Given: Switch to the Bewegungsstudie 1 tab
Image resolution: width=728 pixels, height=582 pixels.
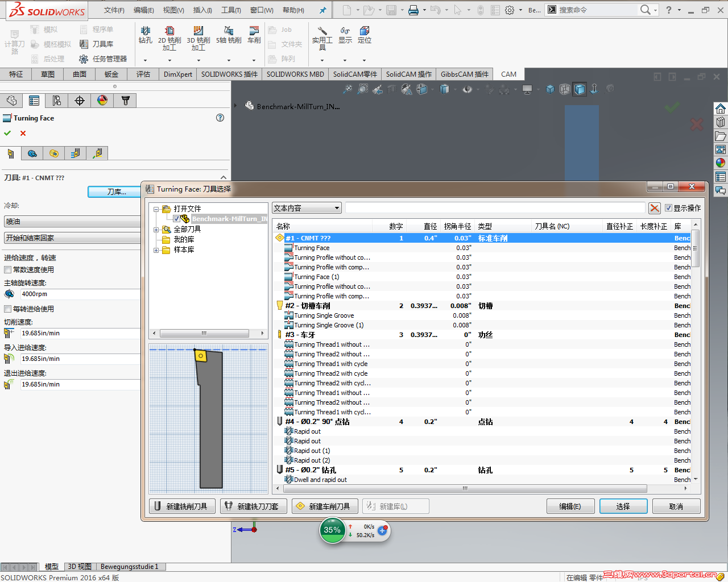Looking at the screenshot, I should 130,567.
